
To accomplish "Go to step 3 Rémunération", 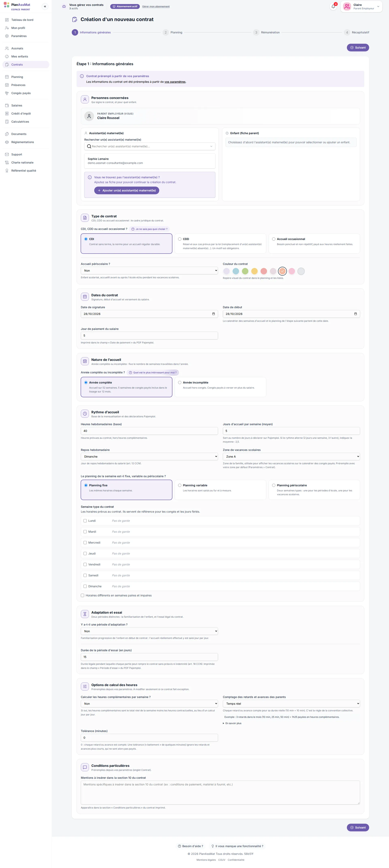I will (x=267, y=32).
